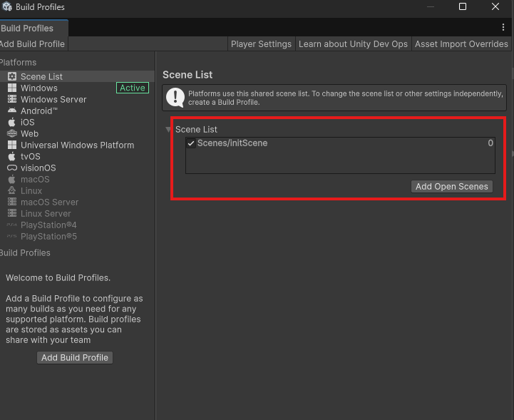Click the Scene List settings icon
Viewport: 514px width, 420px height.
coord(12,76)
